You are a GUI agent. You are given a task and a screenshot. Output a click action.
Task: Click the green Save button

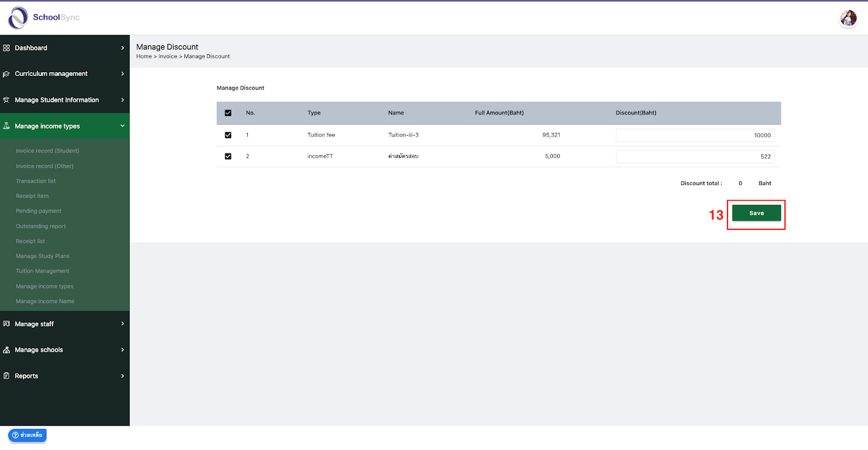click(x=756, y=213)
